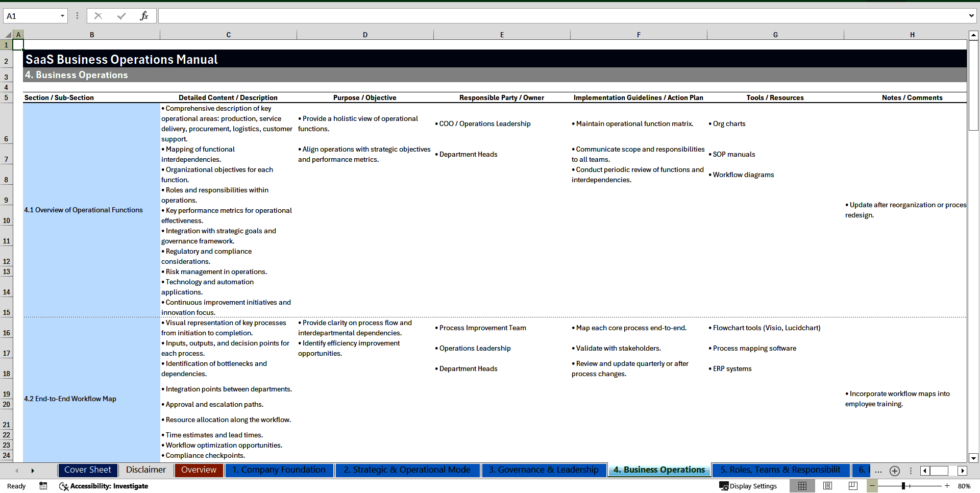Click the macro recording icon beside Ready
This screenshot has width=980, height=493.
coord(43,486)
